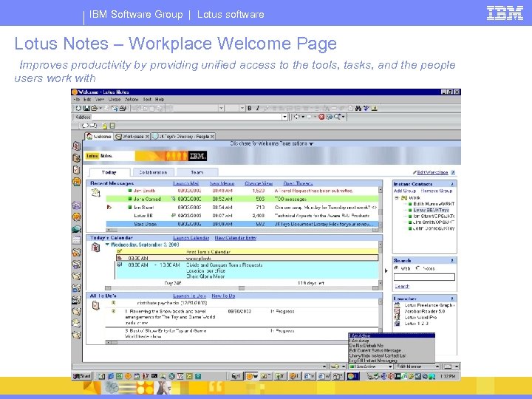Click the arrow expander left of Search panel
532x399 pixels.
tap(386, 270)
